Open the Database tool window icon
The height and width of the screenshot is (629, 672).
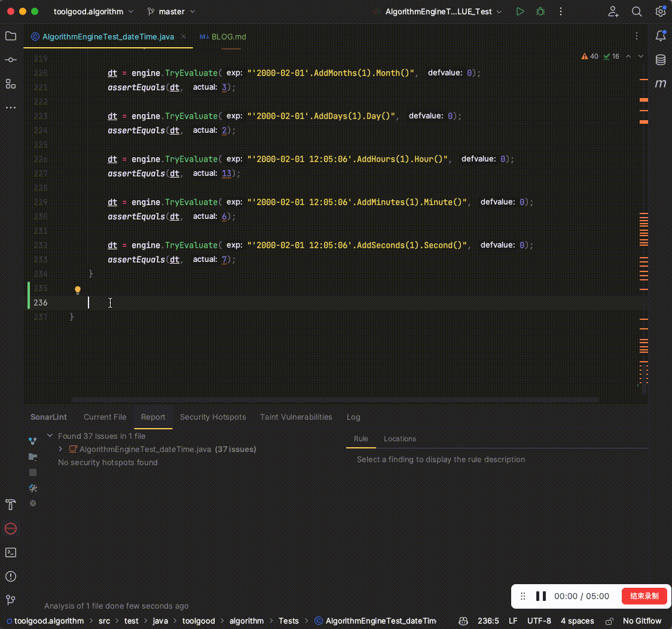[660, 59]
